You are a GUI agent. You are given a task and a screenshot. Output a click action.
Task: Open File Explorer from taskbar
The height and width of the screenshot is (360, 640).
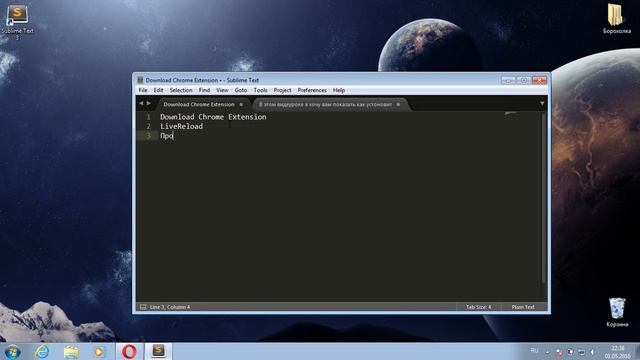(x=71, y=351)
